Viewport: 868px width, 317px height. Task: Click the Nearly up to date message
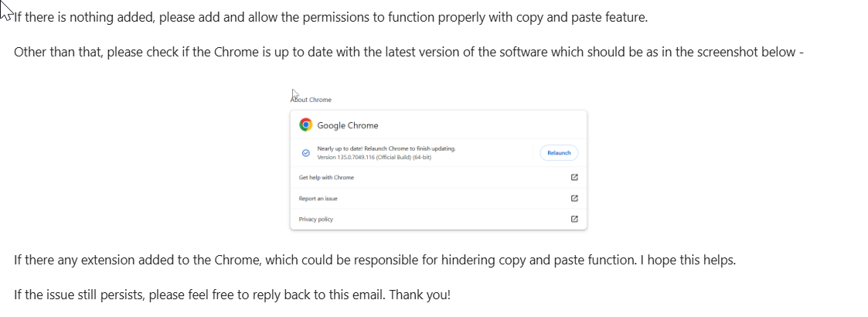pyautogui.click(x=386, y=148)
